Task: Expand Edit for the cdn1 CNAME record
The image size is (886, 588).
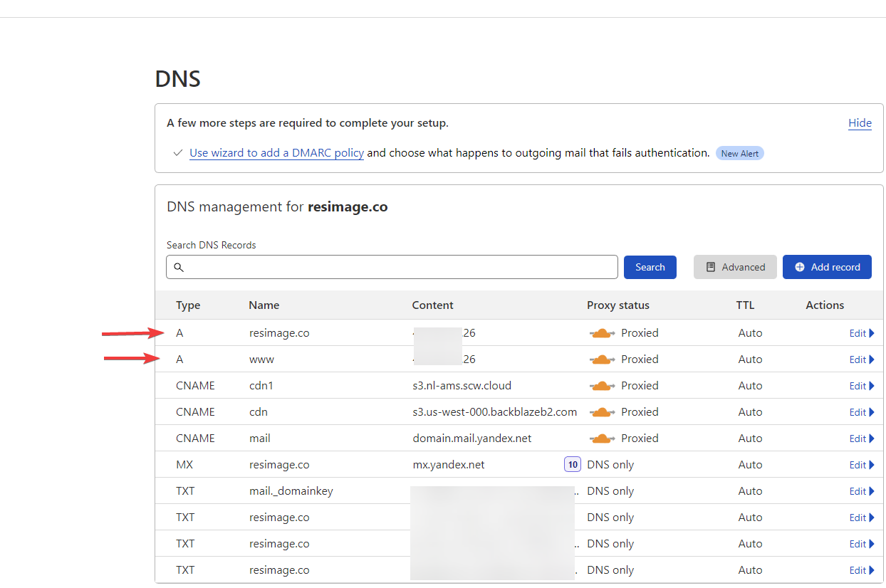Action: click(x=861, y=386)
